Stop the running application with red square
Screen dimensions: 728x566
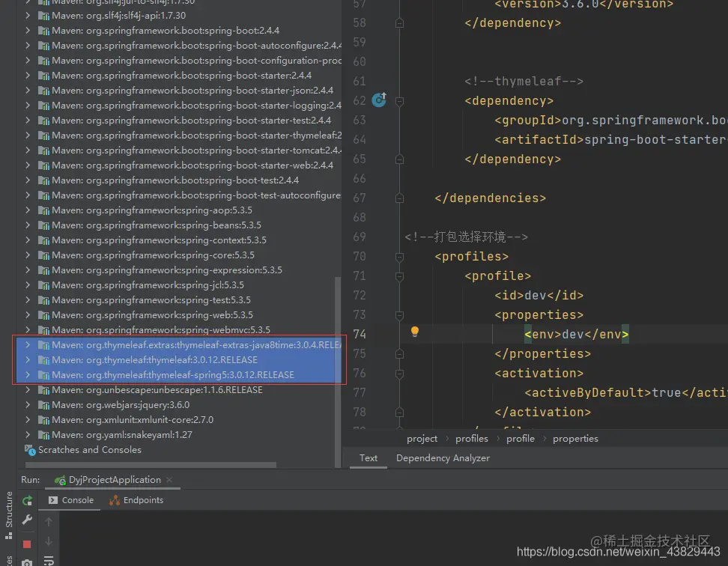click(x=27, y=544)
